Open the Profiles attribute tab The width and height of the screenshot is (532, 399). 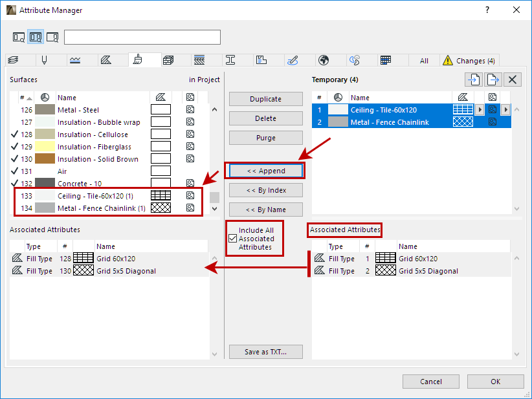[230, 60]
